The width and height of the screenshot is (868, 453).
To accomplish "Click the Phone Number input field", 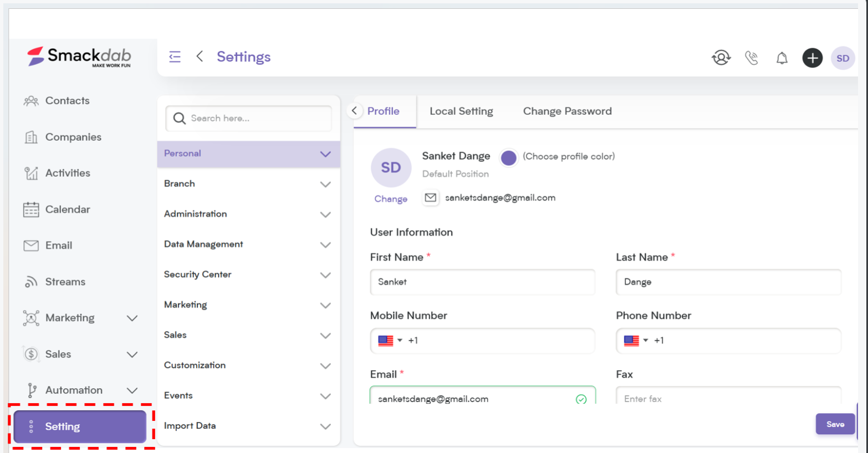I will click(728, 340).
